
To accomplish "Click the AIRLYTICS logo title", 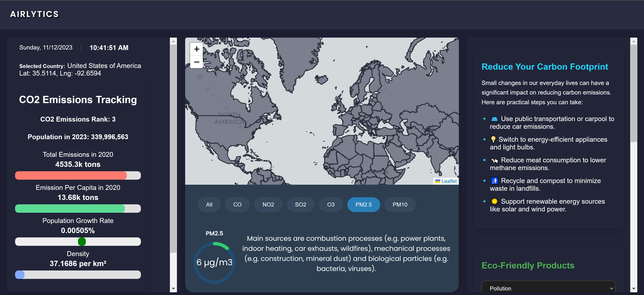I will pyautogui.click(x=35, y=14).
